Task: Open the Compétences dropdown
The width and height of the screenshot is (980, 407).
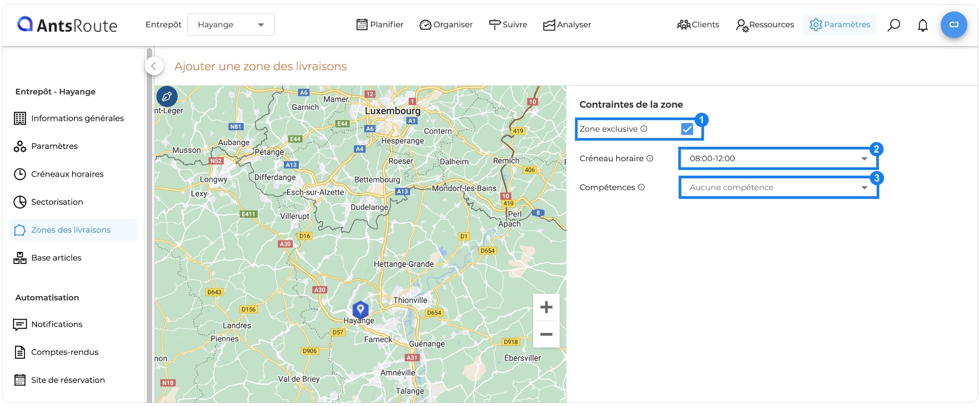Action: [778, 188]
